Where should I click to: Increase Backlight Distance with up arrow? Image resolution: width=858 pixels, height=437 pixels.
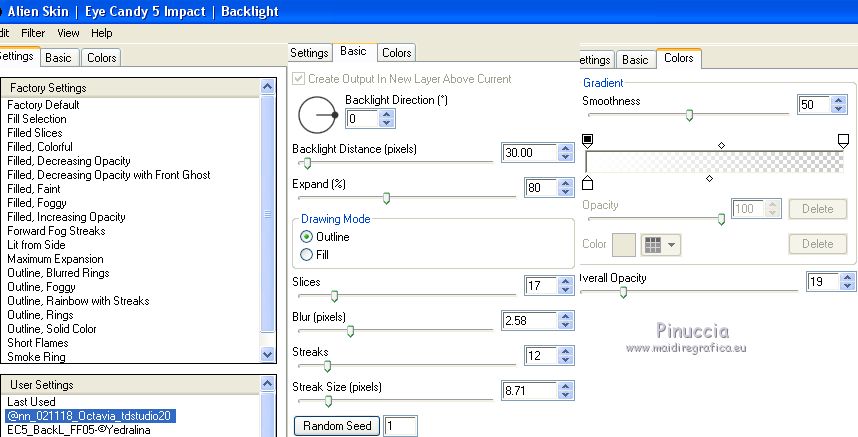[x=566, y=149]
